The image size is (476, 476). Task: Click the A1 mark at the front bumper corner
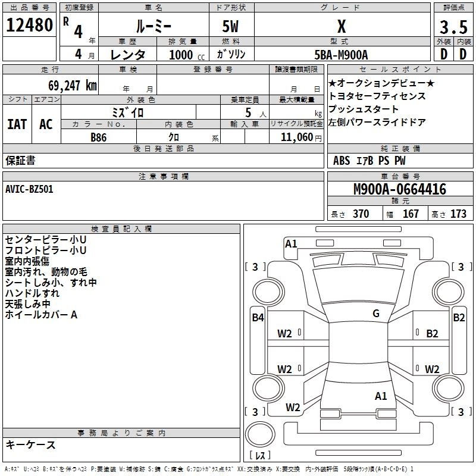click(291, 243)
